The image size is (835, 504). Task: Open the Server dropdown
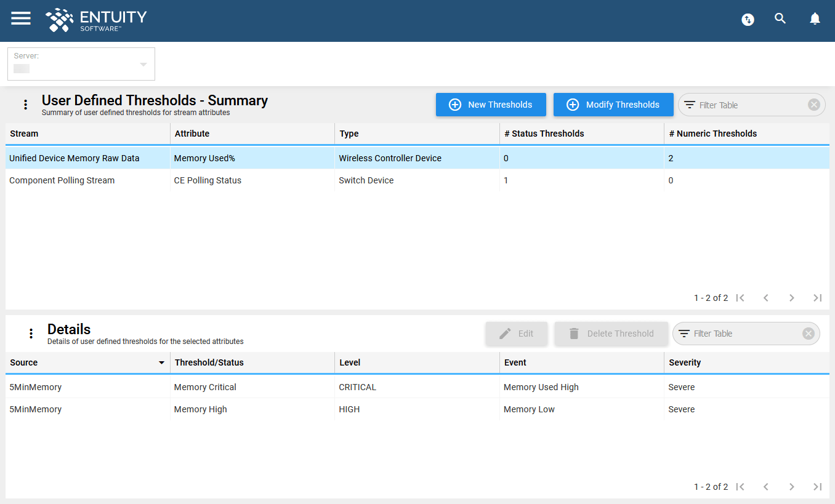coord(81,64)
